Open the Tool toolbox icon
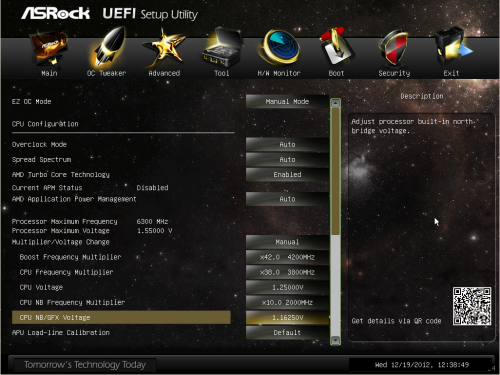This screenshot has height=375, width=500. click(x=222, y=47)
